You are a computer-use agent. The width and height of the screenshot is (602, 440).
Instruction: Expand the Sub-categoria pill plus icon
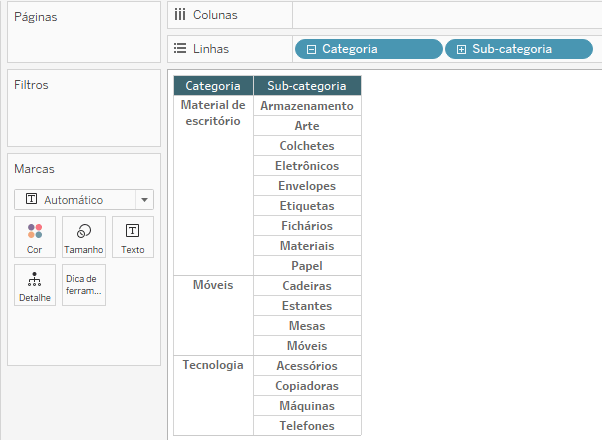461,49
